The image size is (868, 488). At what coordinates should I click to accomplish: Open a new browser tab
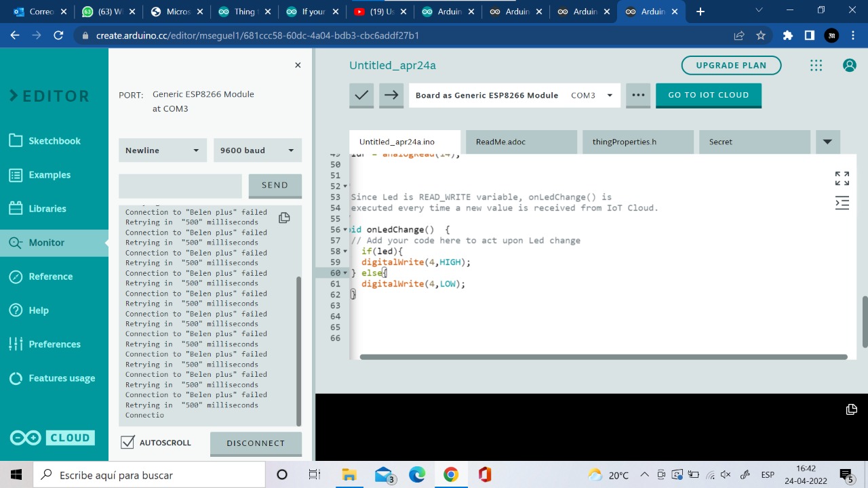click(x=701, y=12)
